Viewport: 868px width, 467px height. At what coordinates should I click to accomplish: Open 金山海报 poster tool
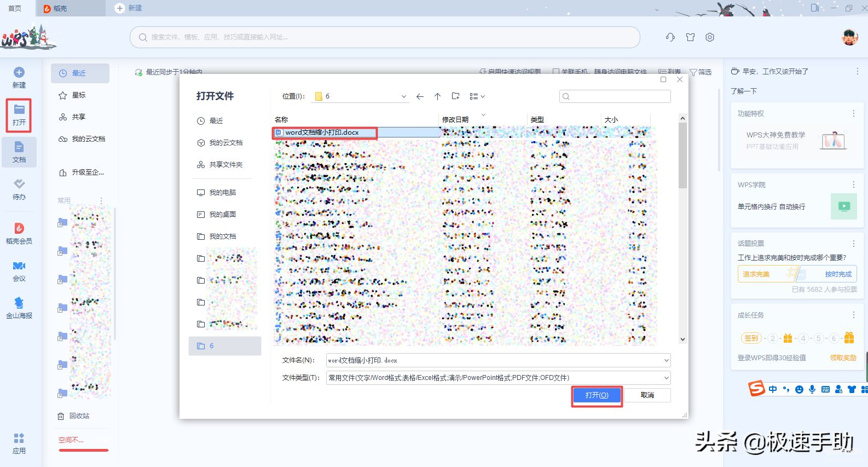(19, 308)
